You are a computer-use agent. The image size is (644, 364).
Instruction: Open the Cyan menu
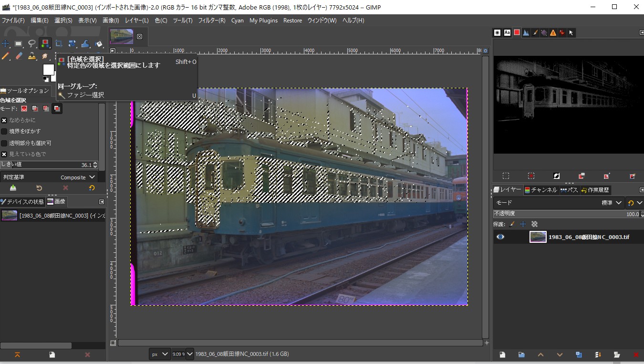point(238,21)
